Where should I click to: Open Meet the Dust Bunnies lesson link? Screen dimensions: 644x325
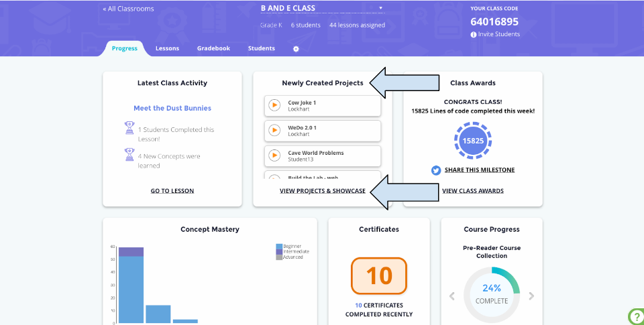(172, 108)
